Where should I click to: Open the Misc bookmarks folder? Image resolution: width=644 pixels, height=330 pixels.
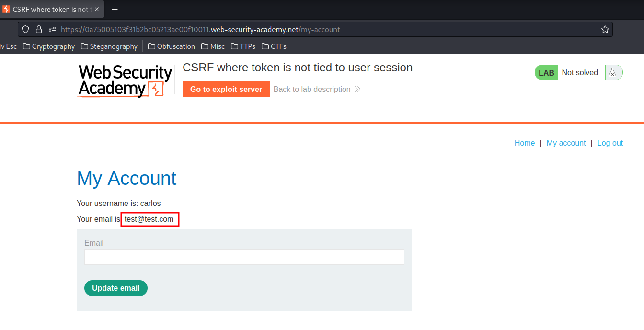213,46
